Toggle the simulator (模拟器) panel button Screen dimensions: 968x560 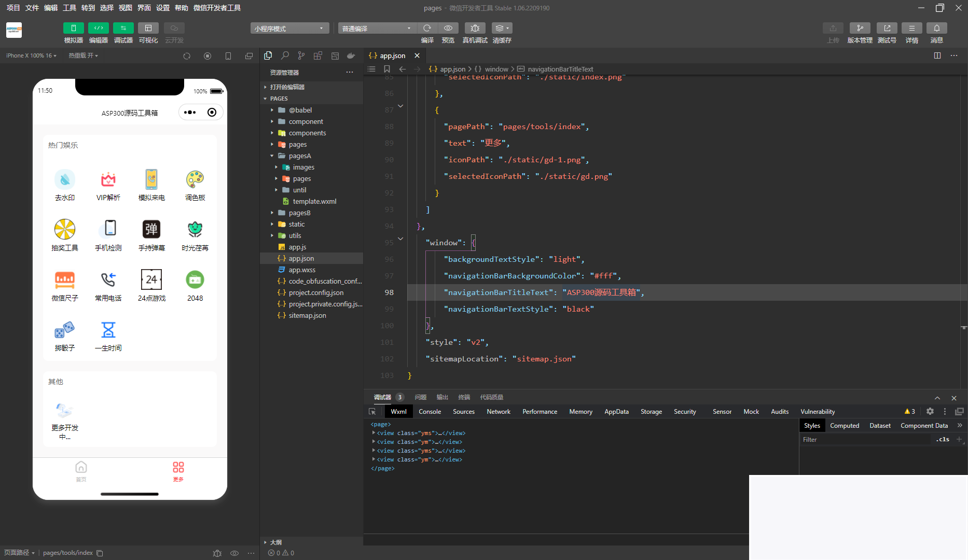click(73, 29)
